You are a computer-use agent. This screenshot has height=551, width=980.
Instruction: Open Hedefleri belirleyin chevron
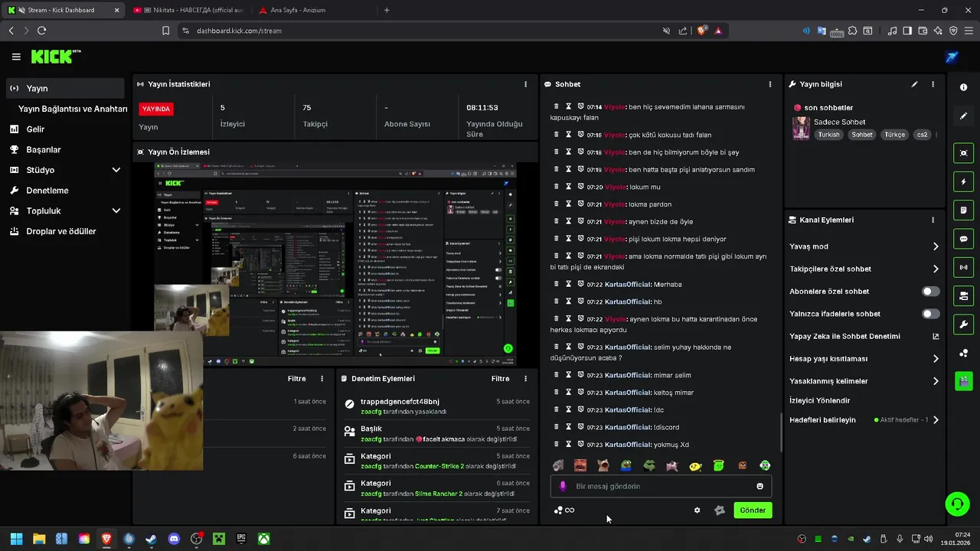[936, 420]
